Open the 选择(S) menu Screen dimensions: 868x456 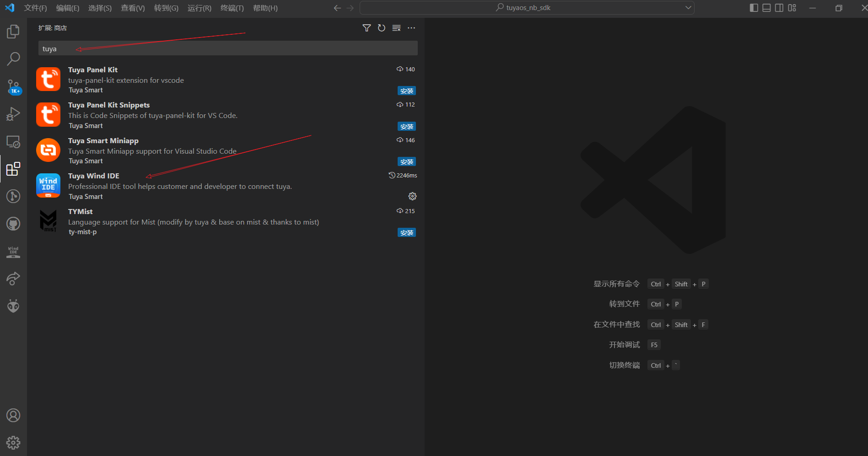100,8
